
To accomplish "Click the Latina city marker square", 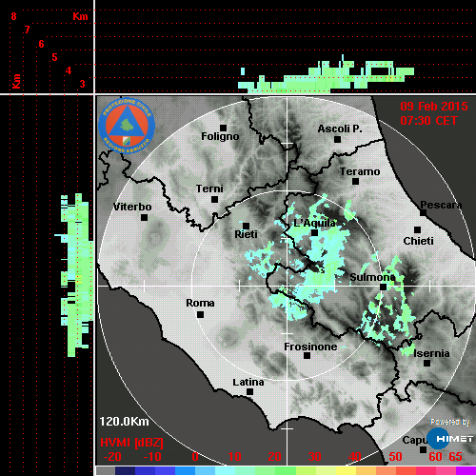I will tap(249, 391).
